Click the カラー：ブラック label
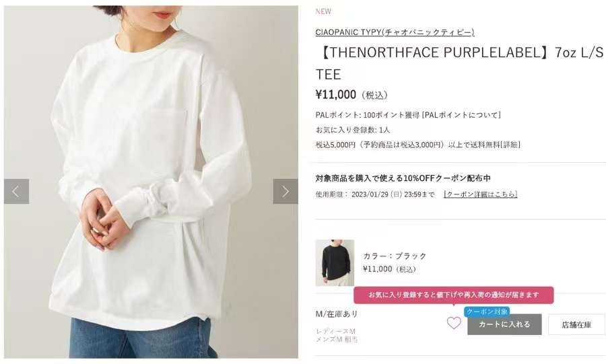This screenshot has width=606, height=364. coord(395,256)
